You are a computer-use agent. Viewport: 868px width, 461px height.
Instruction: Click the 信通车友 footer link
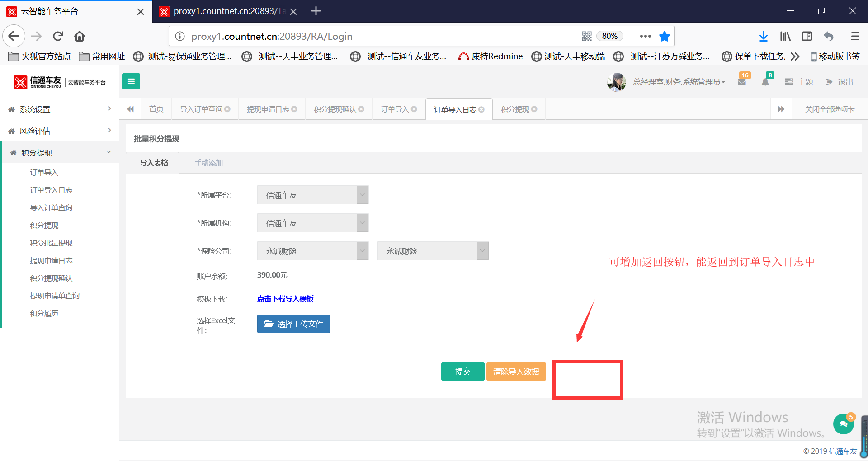(x=843, y=451)
